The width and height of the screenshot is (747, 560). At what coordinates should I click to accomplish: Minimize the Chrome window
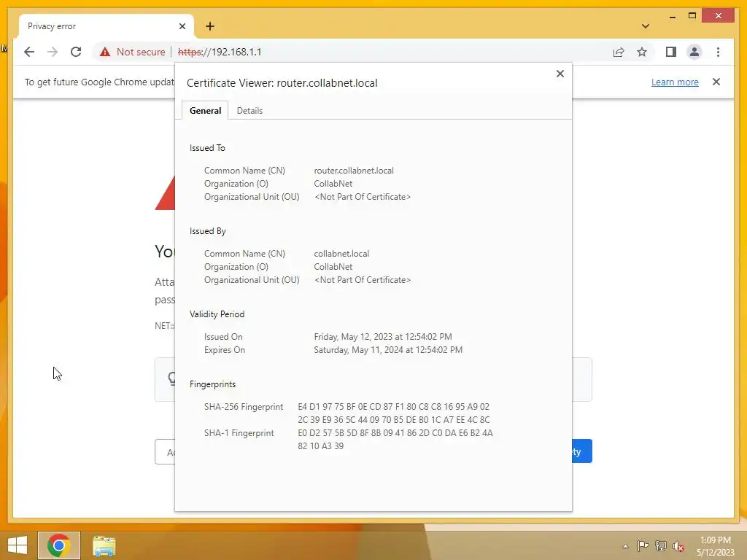[x=672, y=16]
